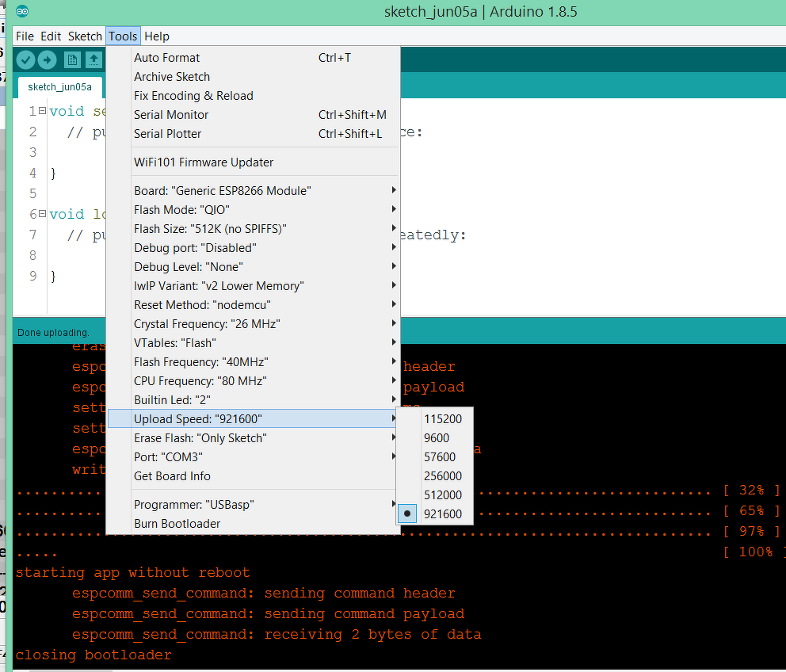
Task: Click the [ 32% ] progress text
Action: [751, 491]
